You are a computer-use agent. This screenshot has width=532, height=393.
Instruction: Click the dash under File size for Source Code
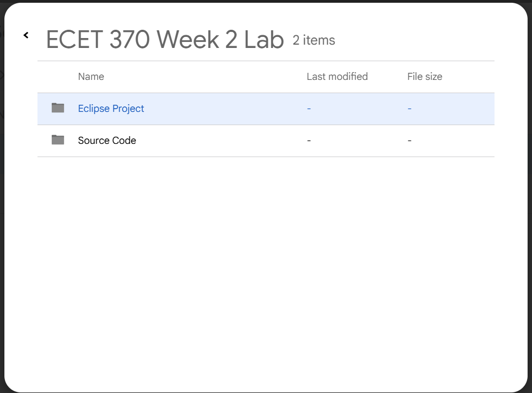(409, 140)
